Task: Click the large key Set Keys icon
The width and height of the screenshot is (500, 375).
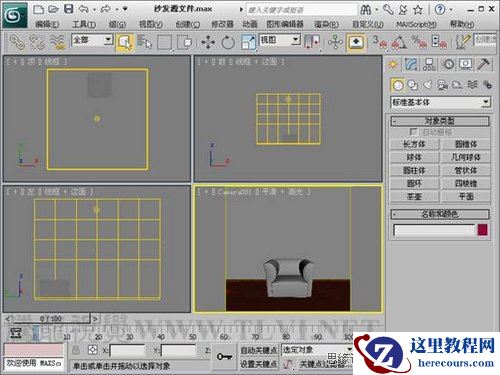Action: [224, 357]
